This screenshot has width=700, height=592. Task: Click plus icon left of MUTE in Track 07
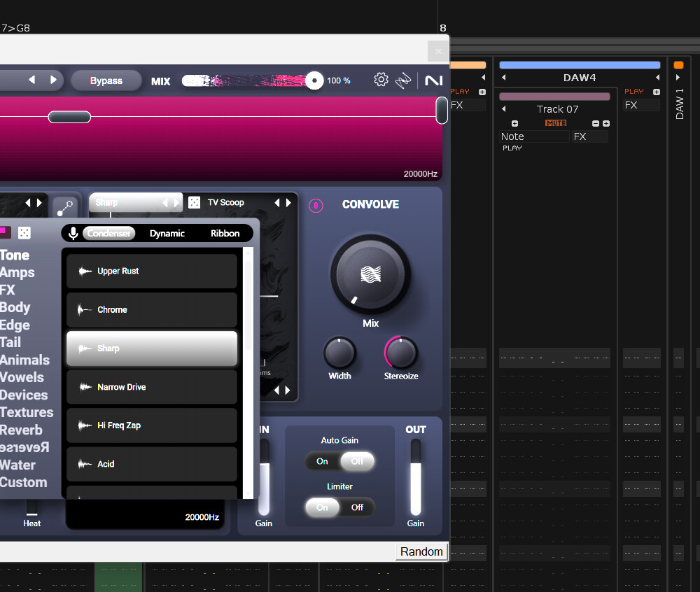514,124
